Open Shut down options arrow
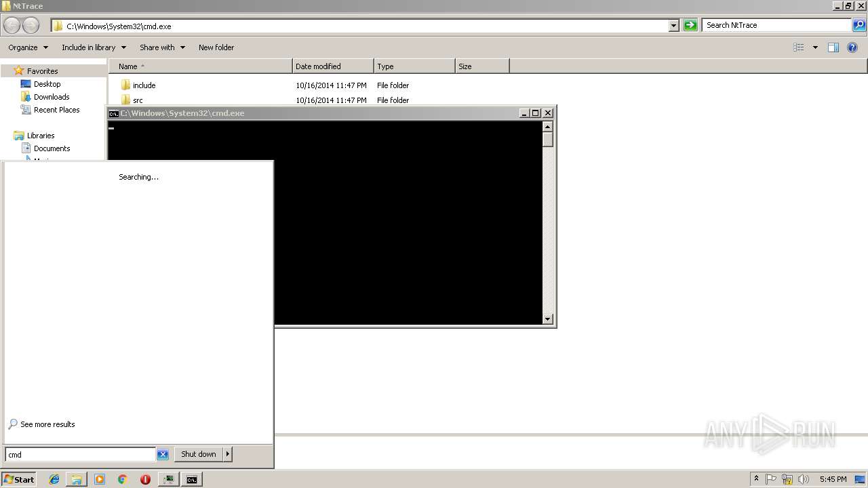This screenshot has width=868, height=488. click(228, 454)
